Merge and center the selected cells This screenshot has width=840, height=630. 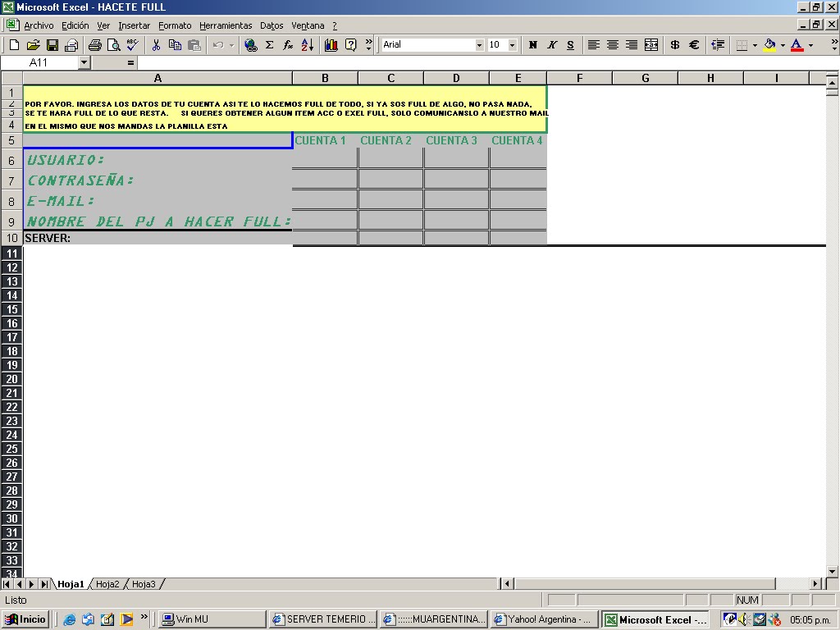pyautogui.click(x=651, y=45)
